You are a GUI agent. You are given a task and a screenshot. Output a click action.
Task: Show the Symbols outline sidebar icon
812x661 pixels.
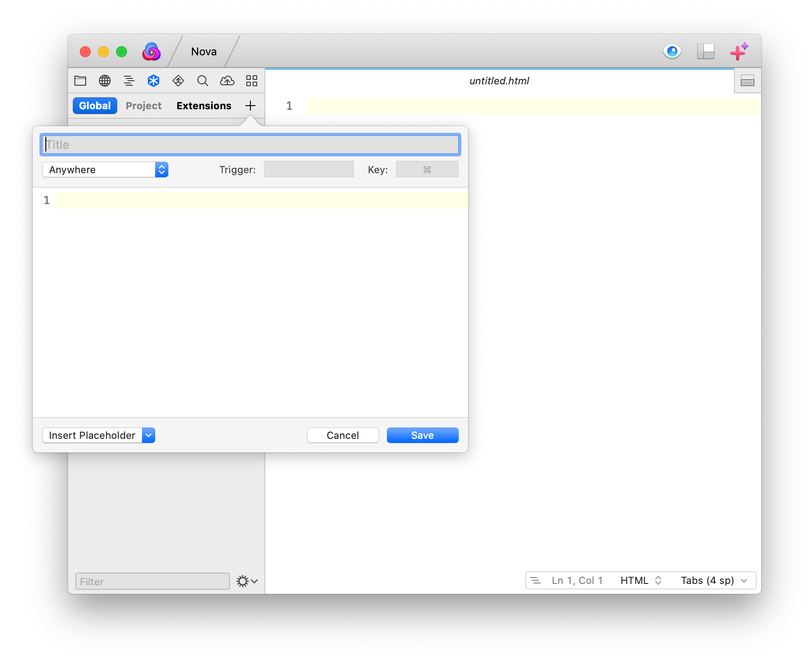point(129,81)
